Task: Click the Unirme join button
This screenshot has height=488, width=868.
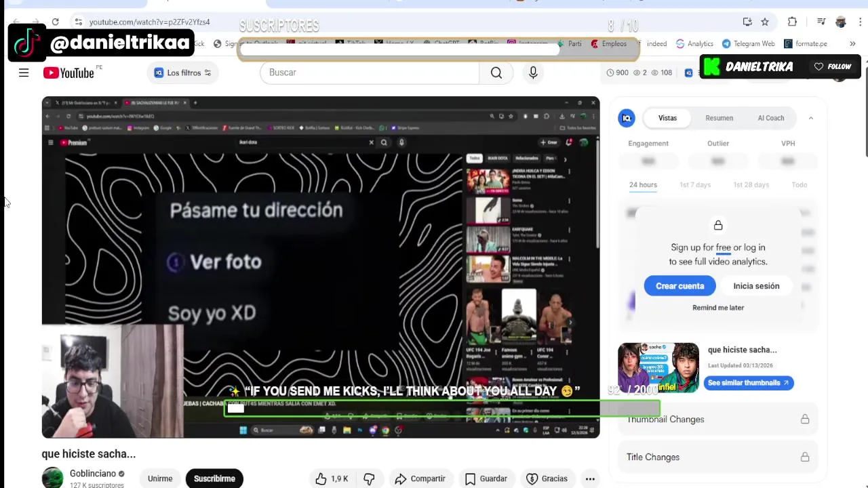Action: pyautogui.click(x=160, y=479)
